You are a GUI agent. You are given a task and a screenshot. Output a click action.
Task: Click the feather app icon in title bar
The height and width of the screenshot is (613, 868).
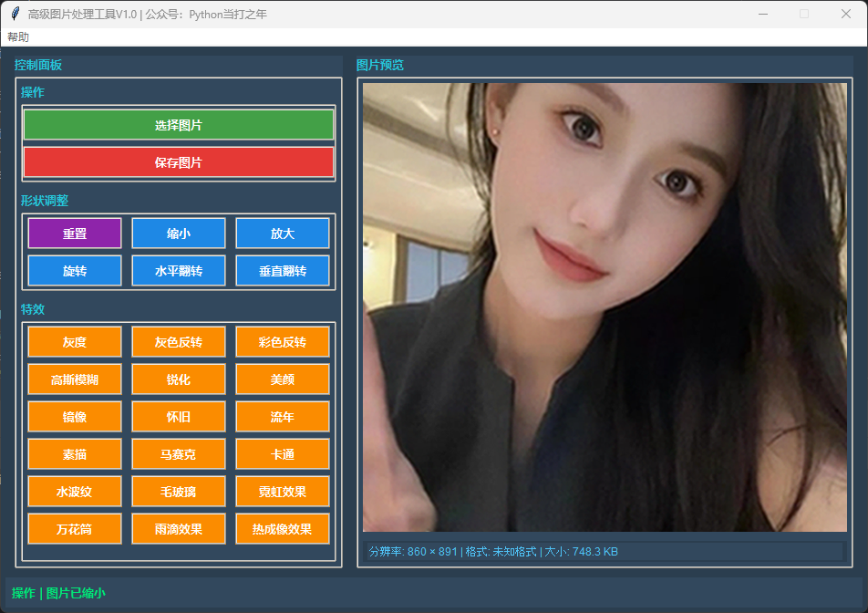click(15, 14)
